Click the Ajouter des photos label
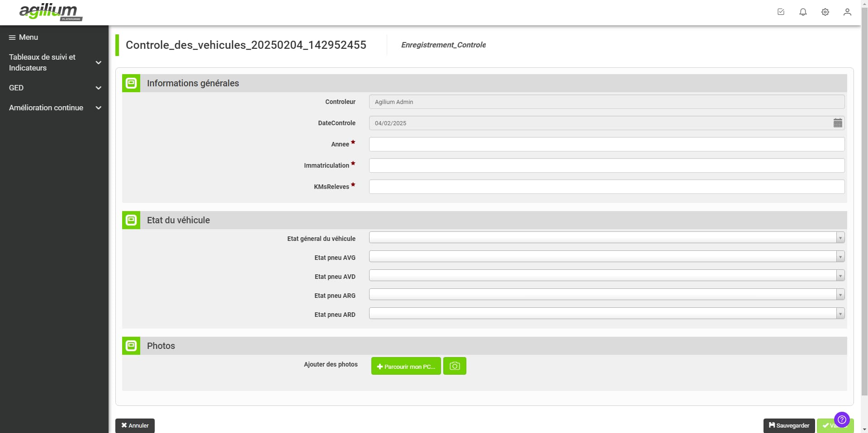Screen dimensions: 868x433 (x=331, y=364)
